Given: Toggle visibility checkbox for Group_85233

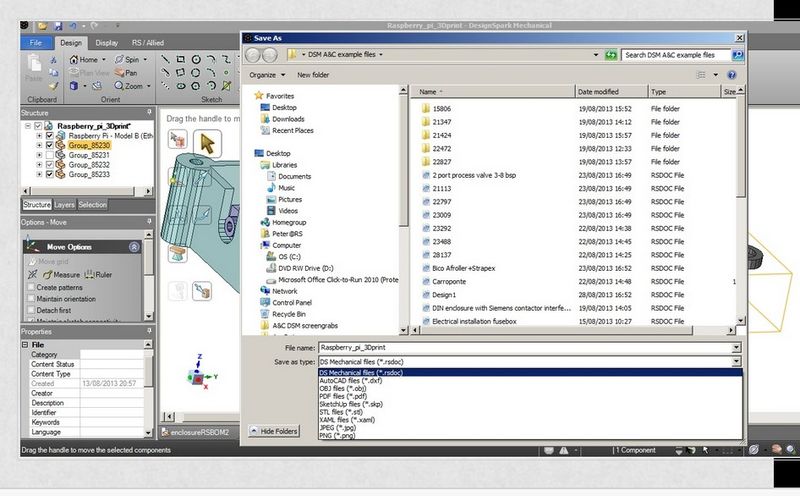Looking at the screenshot, I should [x=49, y=175].
